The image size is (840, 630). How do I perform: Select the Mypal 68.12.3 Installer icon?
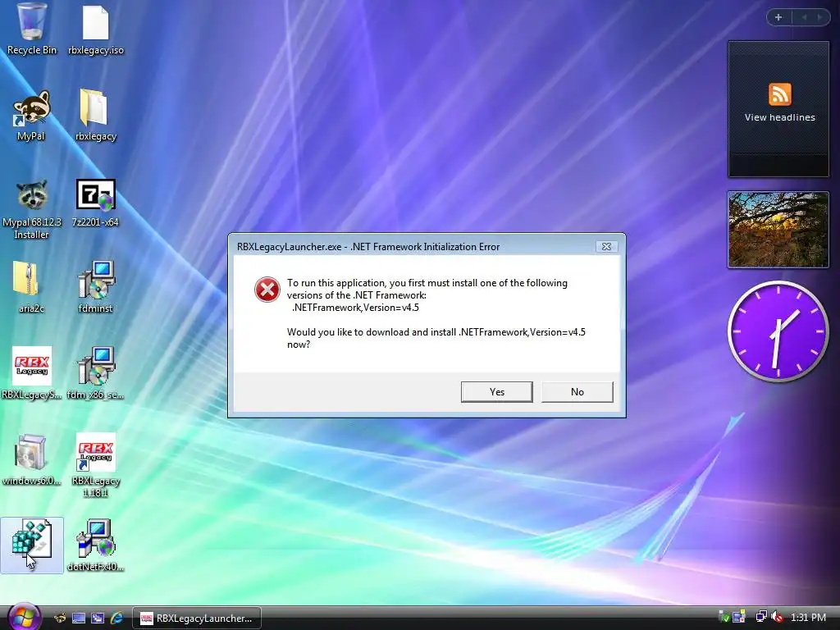32,209
